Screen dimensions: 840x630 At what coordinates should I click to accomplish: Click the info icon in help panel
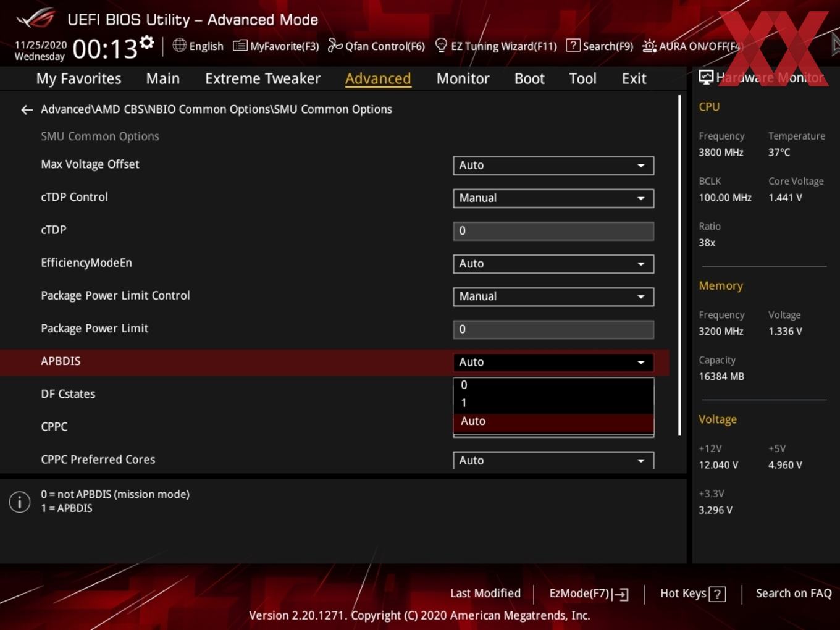pyautogui.click(x=20, y=502)
